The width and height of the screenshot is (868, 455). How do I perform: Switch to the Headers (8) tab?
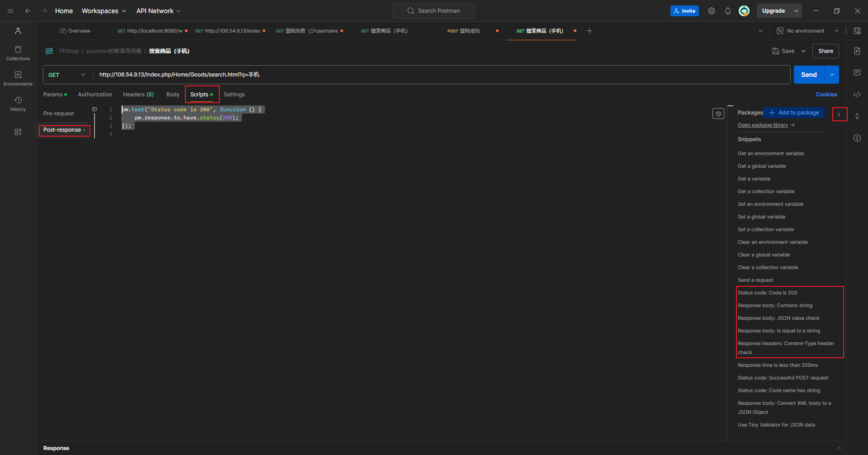click(x=138, y=95)
